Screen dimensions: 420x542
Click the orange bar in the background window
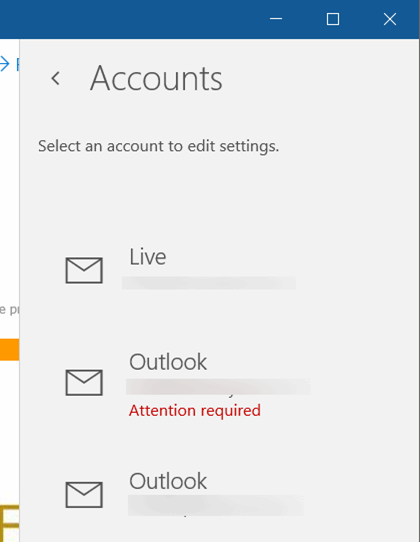tap(9, 349)
